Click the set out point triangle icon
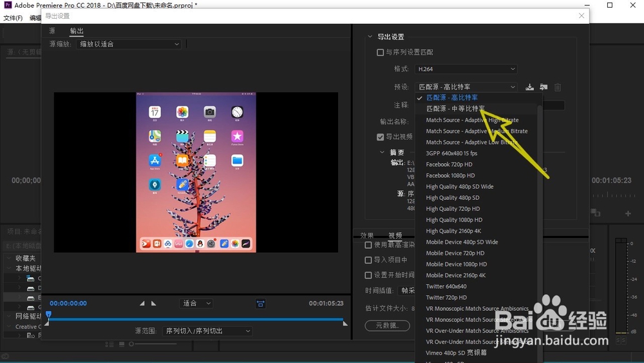 (x=154, y=304)
